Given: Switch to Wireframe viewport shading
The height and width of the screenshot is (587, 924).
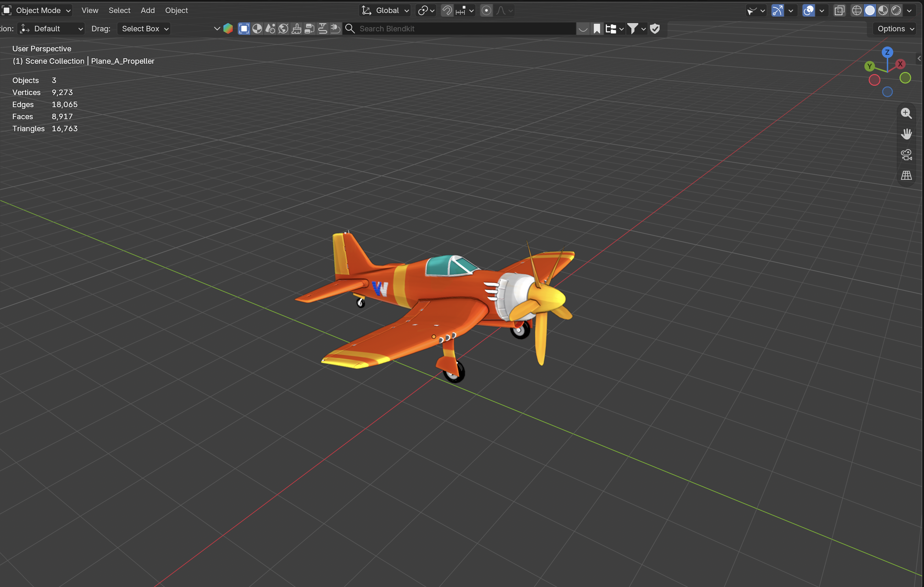Looking at the screenshot, I should point(857,10).
